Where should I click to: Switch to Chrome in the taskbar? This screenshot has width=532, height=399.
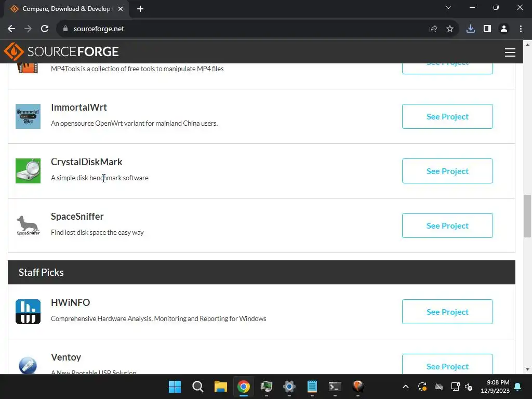[243, 387]
